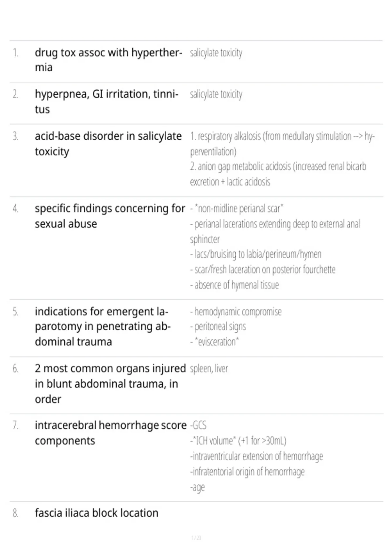Click 'absence of hymenal tissue' line
Screen dimensions: 392x556
(235, 285)
